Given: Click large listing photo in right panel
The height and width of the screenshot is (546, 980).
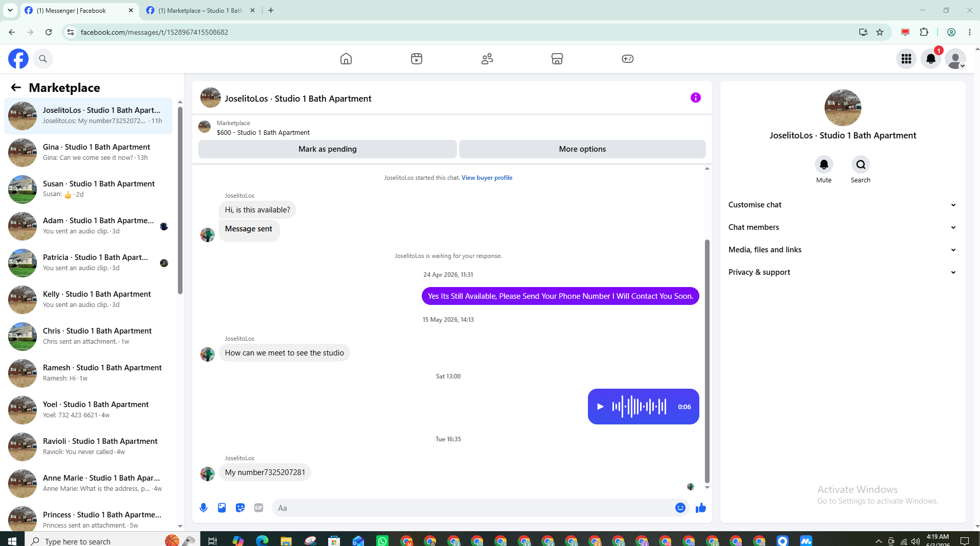Looking at the screenshot, I should click(x=842, y=108).
